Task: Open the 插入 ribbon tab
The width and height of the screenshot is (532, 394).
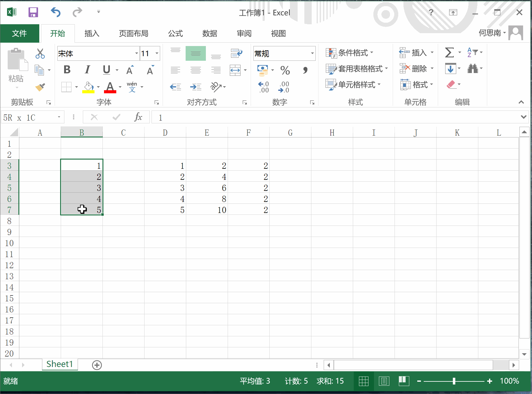Action: [x=92, y=33]
